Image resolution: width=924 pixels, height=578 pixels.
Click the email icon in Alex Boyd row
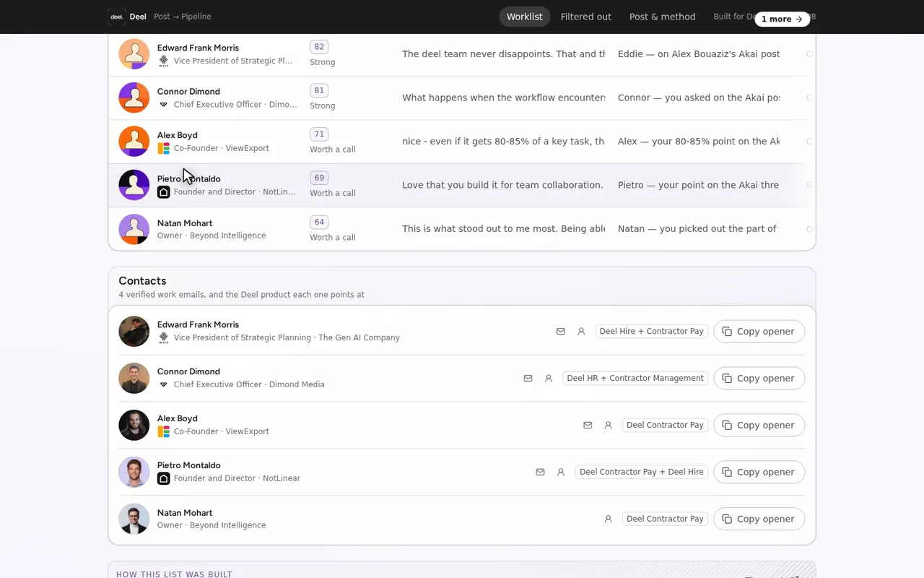pyautogui.click(x=588, y=426)
